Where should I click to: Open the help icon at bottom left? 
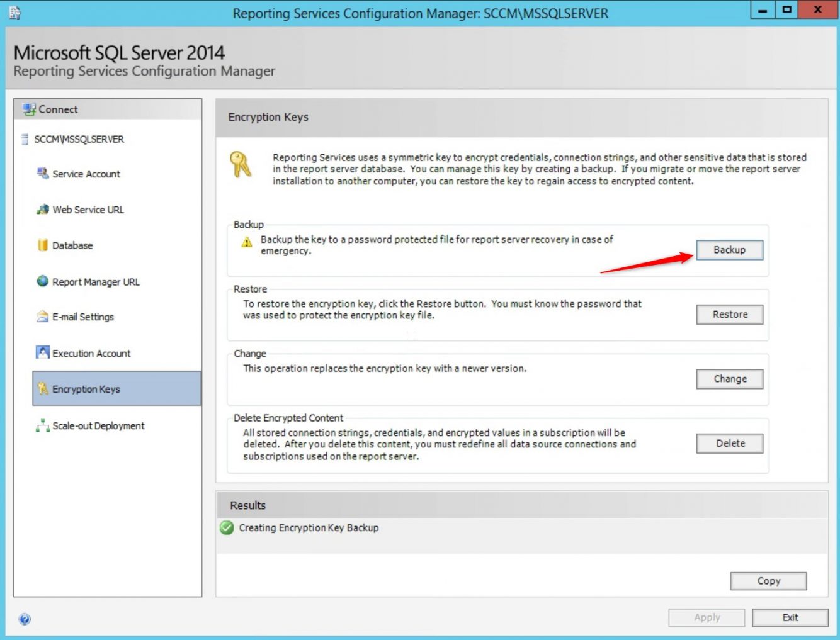point(25,619)
